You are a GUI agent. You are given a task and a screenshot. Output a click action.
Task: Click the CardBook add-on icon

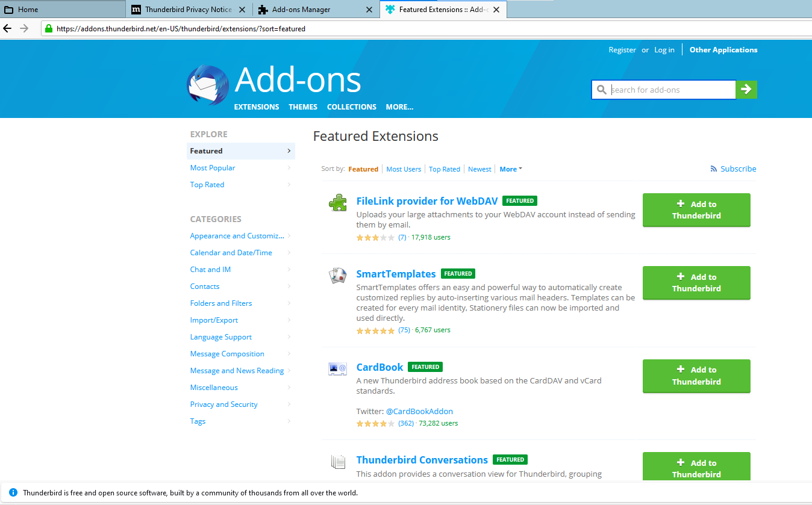click(x=338, y=368)
